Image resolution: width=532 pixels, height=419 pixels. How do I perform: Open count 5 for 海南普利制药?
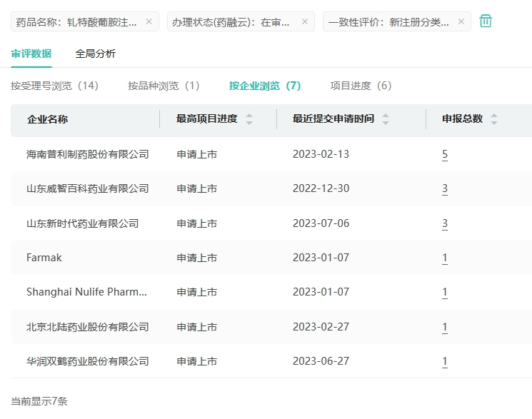(445, 154)
